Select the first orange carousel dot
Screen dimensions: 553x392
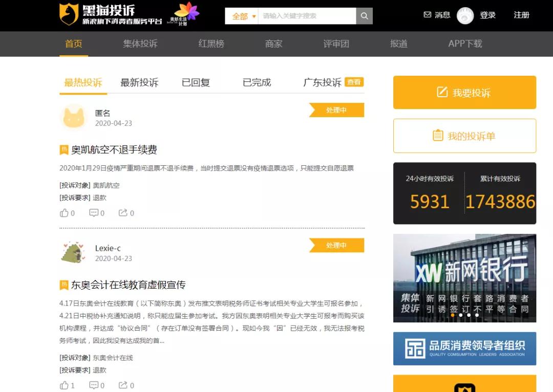pyautogui.click(x=453, y=315)
